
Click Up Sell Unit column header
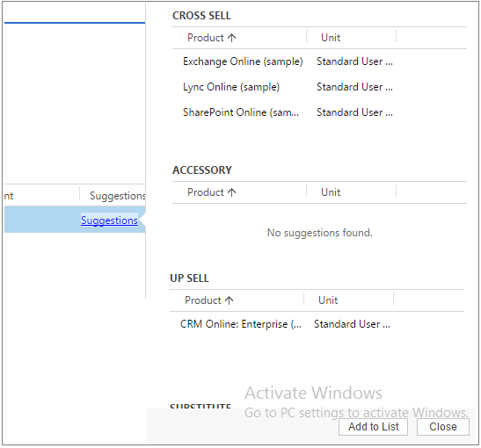coord(328,300)
